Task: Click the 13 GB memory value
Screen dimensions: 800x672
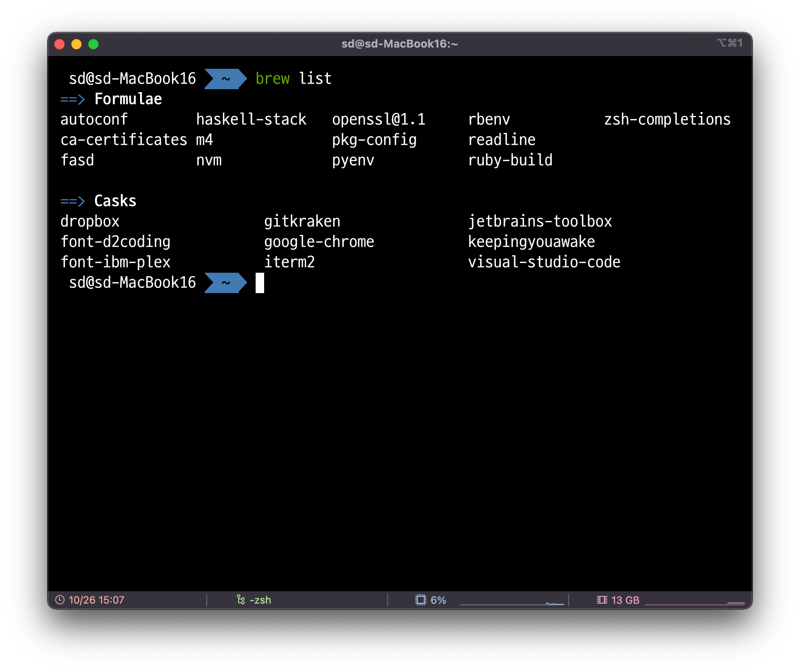Action: pos(625,600)
